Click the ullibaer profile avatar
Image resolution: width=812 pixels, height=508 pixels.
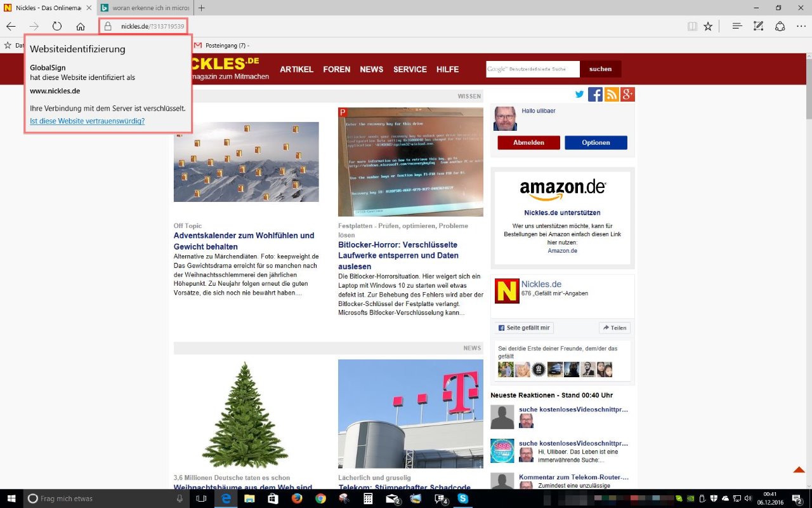point(505,119)
